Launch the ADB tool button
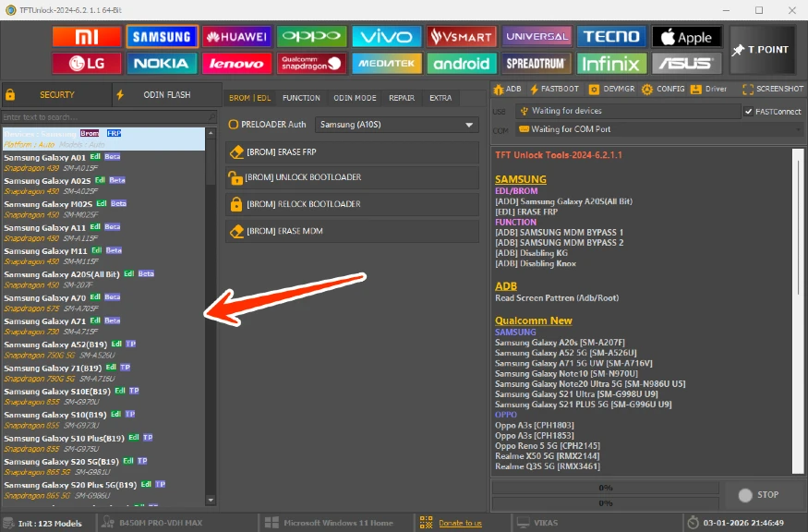This screenshot has height=532, width=808. 508,89
